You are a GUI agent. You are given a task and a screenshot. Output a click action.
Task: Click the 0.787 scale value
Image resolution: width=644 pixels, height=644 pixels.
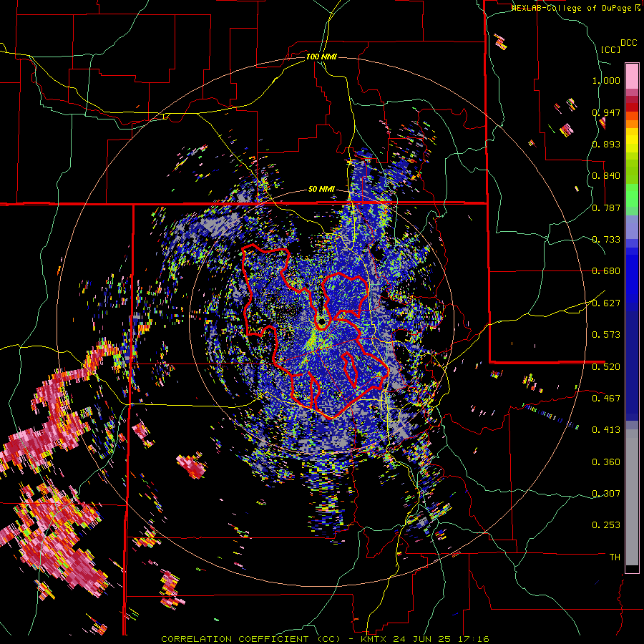click(x=606, y=208)
